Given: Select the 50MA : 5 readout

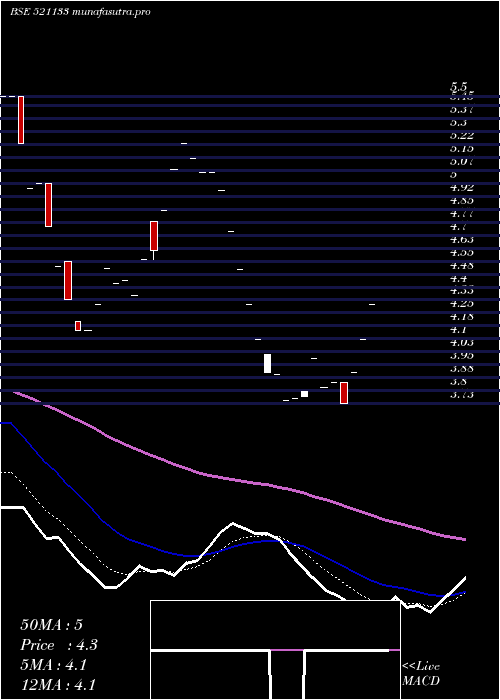Looking at the screenshot, I should pyautogui.click(x=52, y=625).
